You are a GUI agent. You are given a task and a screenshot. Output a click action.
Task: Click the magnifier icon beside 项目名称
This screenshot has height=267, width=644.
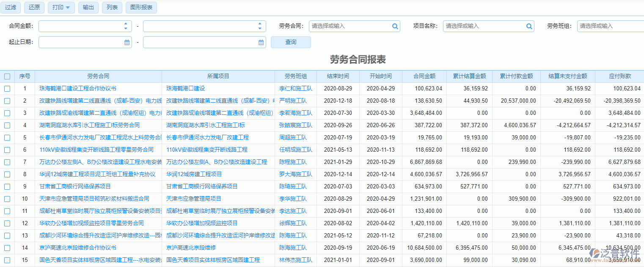pyautogui.click(x=529, y=26)
